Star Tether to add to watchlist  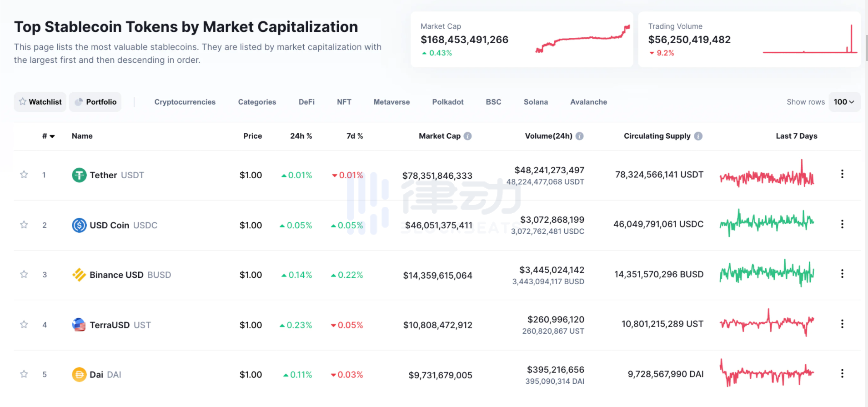[24, 175]
